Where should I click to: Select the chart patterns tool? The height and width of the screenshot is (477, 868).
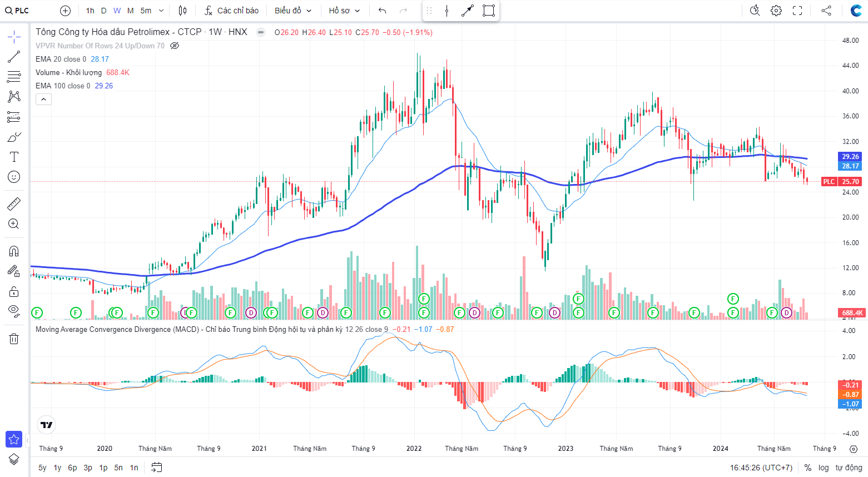click(14, 97)
